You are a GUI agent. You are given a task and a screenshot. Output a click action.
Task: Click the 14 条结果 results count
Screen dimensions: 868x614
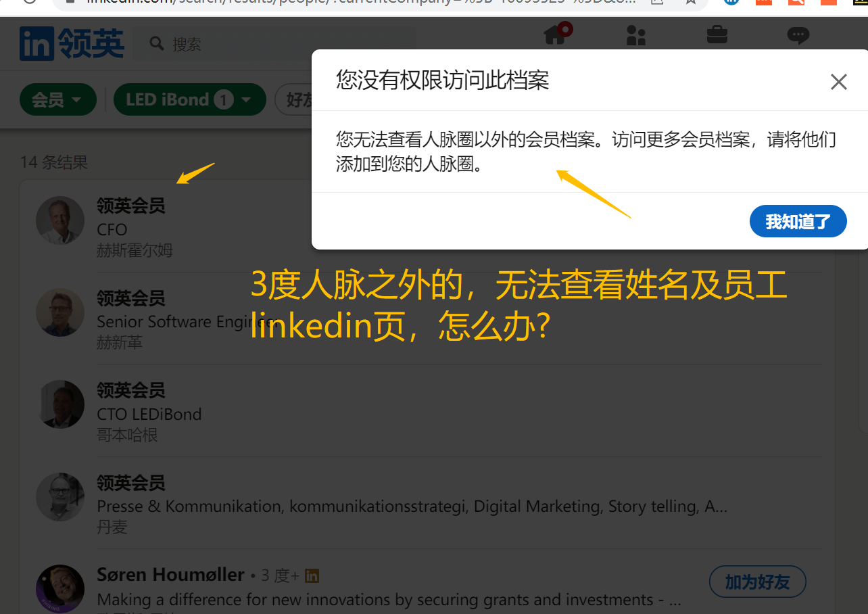(x=54, y=162)
